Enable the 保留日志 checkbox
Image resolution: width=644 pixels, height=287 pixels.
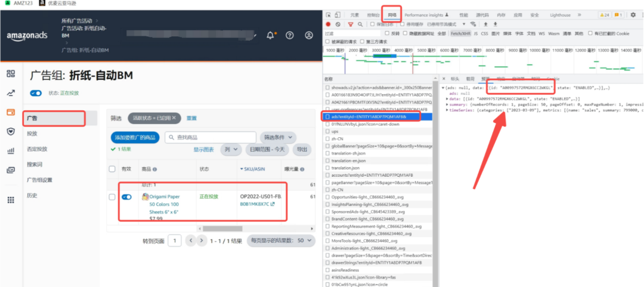click(372, 24)
